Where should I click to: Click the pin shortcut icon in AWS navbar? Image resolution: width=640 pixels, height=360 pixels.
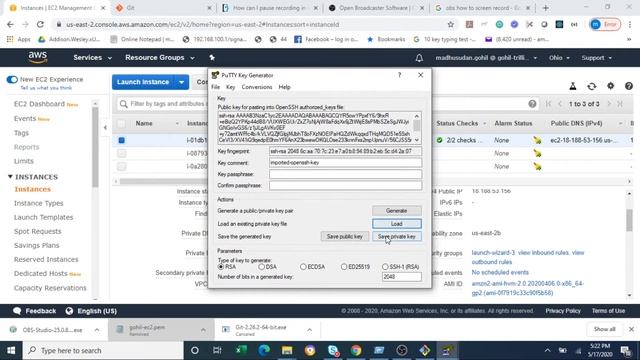pyautogui.click(x=212, y=58)
